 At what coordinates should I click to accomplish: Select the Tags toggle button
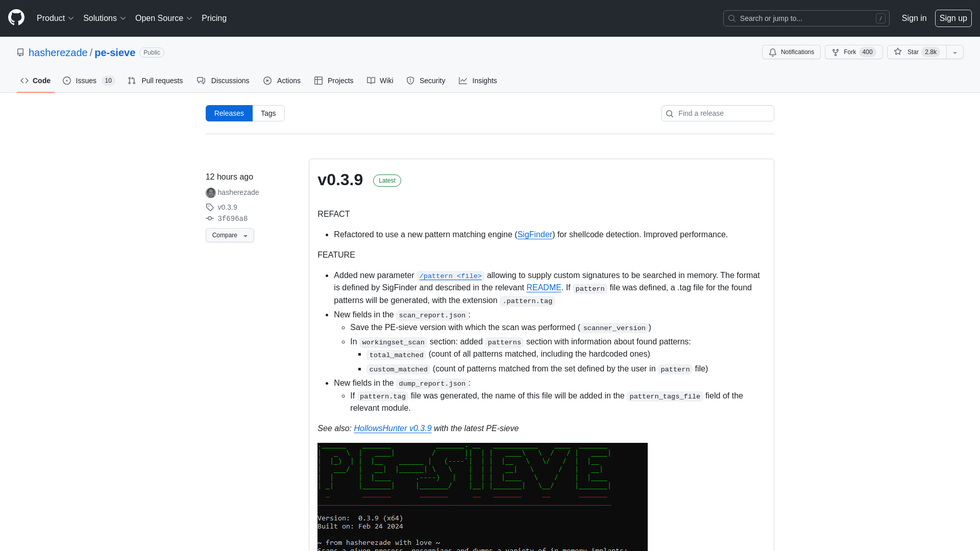(268, 113)
